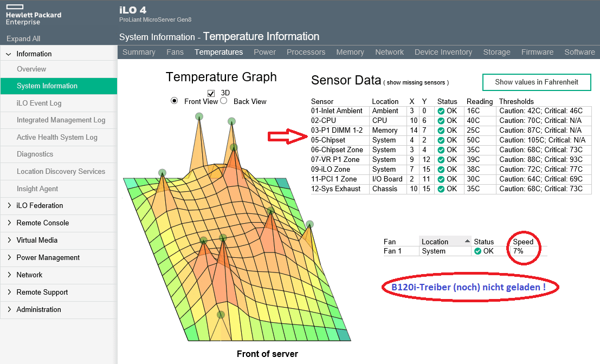Click the 03-P1 DIMM 1-2 sensor row

(x=451, y=131)
